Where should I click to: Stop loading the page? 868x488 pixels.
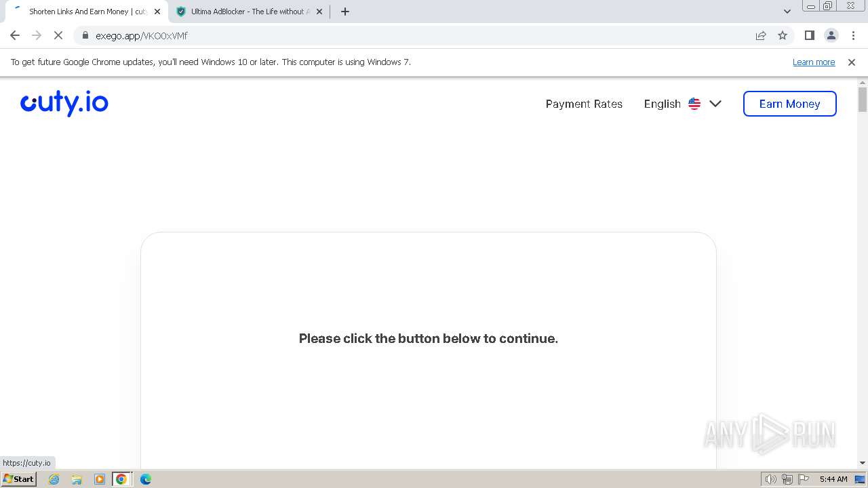[x=58, y=35]
